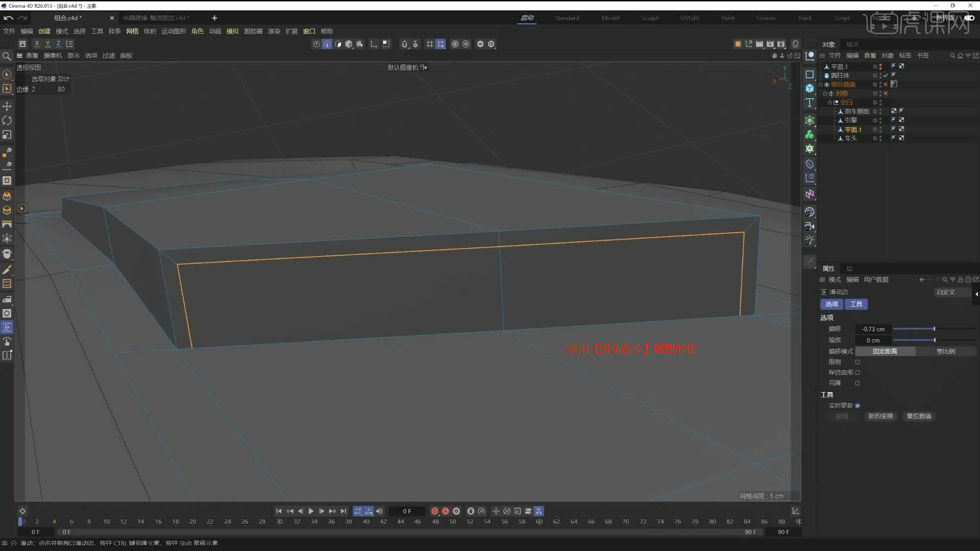Click lock icon in Attributes header
This screenshot has height=551, width=980.
click(960, 280)
